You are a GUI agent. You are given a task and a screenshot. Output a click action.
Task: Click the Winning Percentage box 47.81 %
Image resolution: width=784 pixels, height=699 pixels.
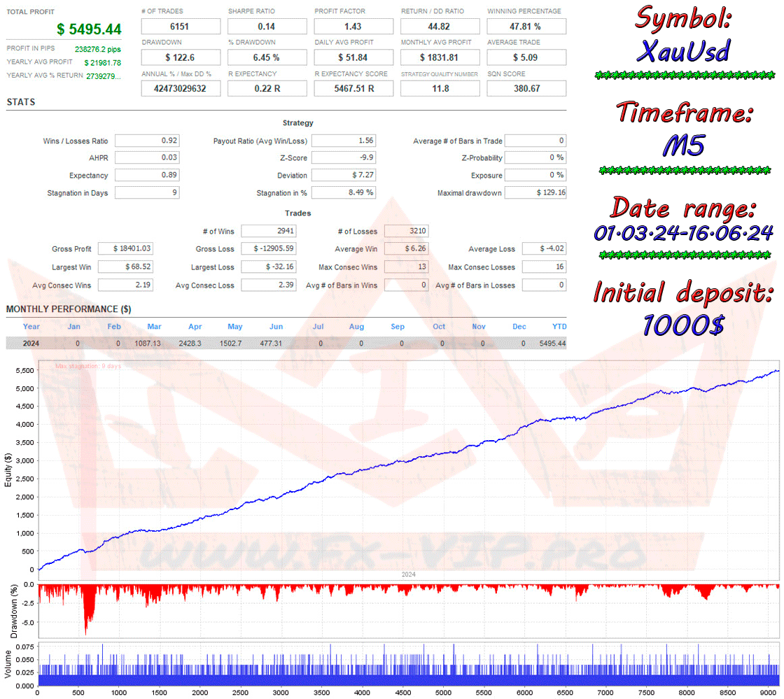(526, 27)
